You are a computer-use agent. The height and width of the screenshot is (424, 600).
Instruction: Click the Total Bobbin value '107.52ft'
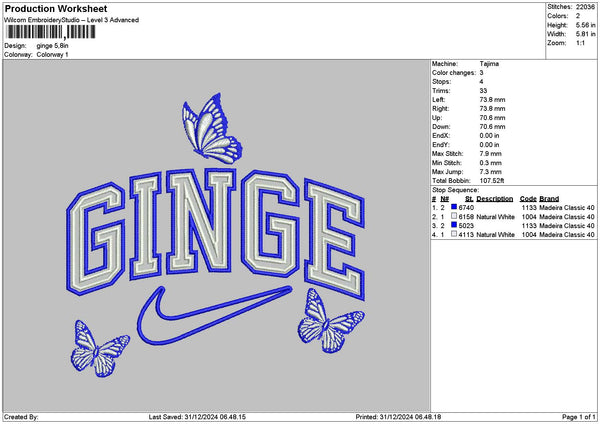tap(492, 181)
